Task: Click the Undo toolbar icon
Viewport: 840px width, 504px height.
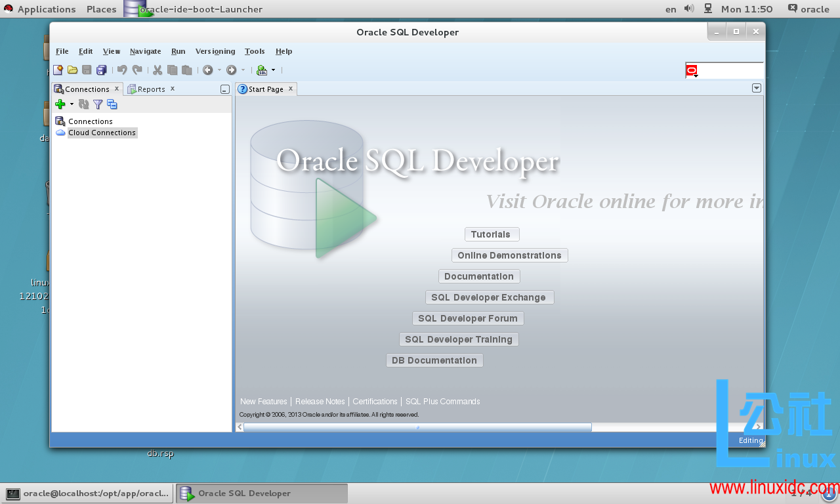Action: [x=122, y=70]
